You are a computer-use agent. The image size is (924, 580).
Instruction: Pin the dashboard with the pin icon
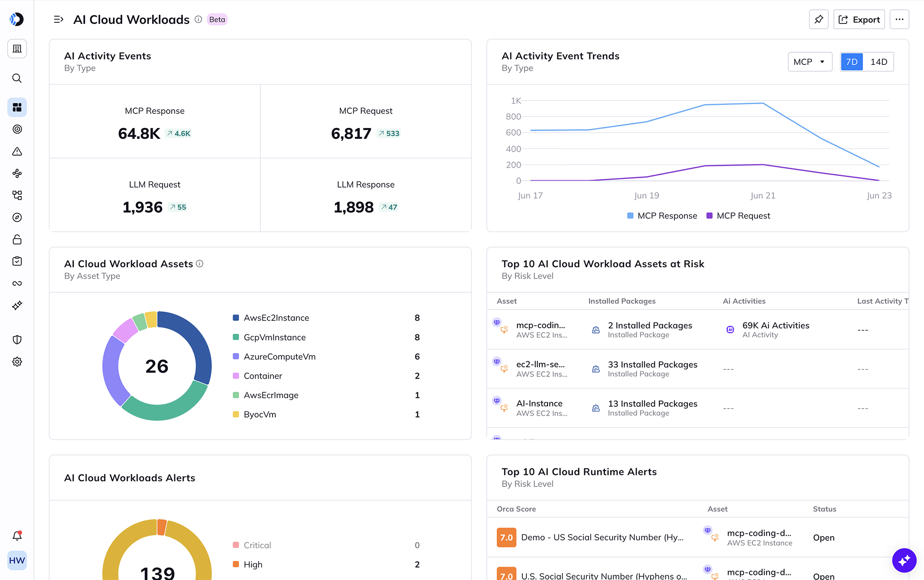pyautogui.click(x=819, y=19)
